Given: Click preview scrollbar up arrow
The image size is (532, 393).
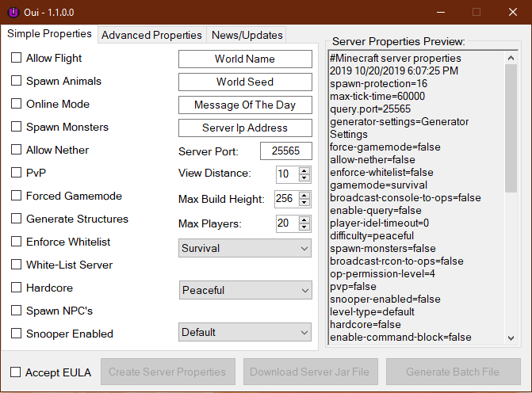Looking at the screenshot, I should pos(511,58).
